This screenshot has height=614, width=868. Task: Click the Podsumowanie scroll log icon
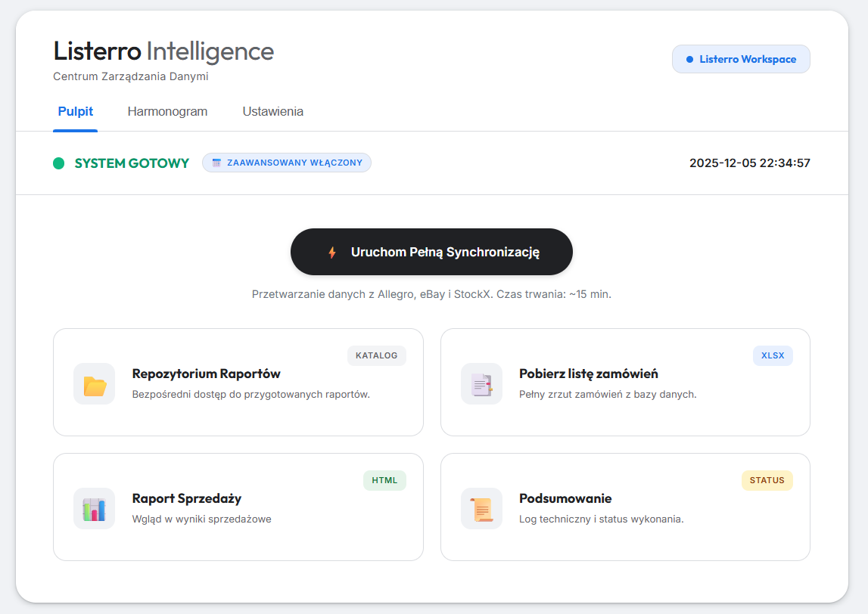(x=481, y=508)
